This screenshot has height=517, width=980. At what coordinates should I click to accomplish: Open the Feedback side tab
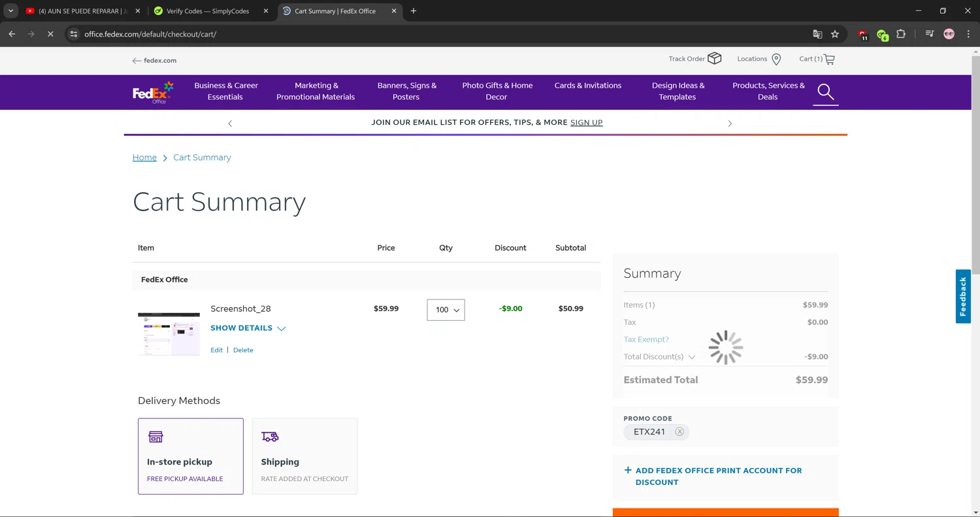(x=963, y=297)
